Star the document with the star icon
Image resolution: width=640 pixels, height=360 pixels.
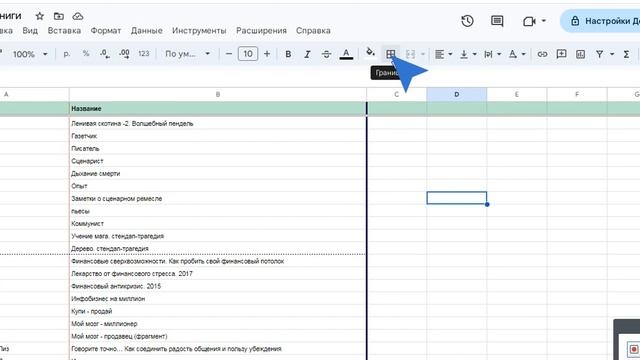pos(40,16)
